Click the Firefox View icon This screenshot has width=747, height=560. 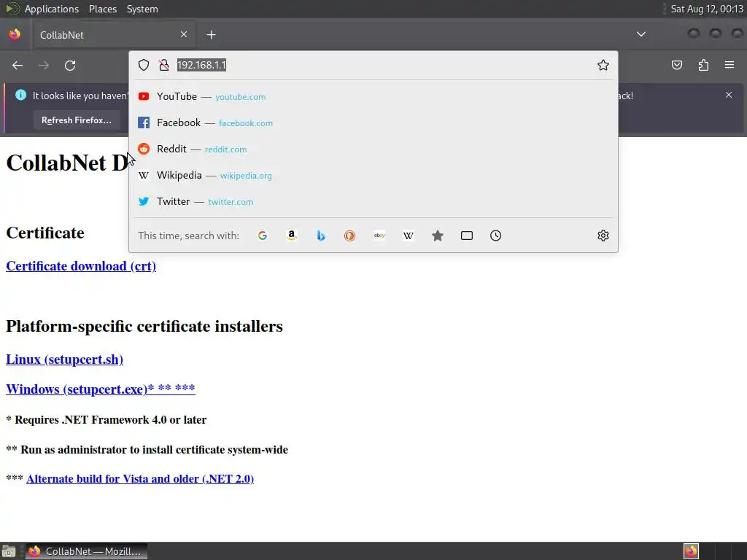pyautogui.click(x=15, y=34)
